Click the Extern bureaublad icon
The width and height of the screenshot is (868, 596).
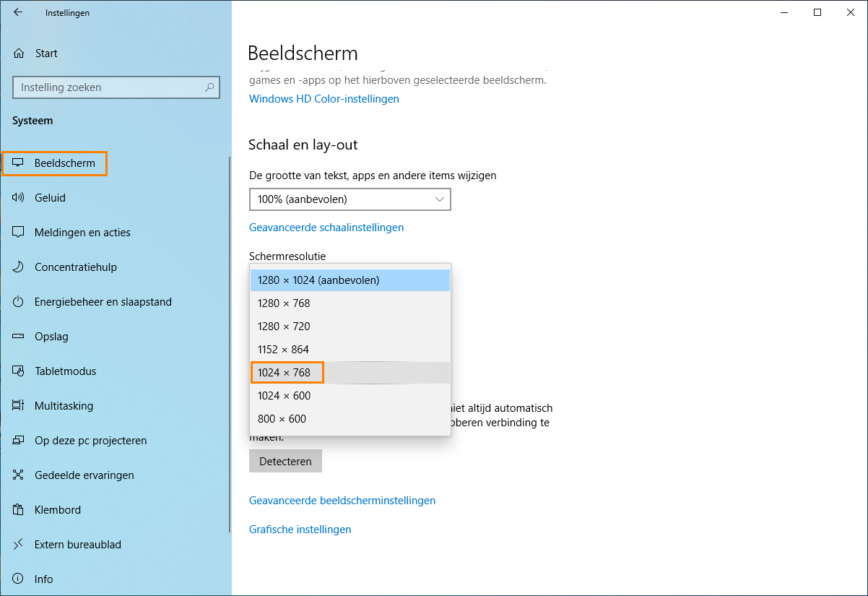point(19,545)
